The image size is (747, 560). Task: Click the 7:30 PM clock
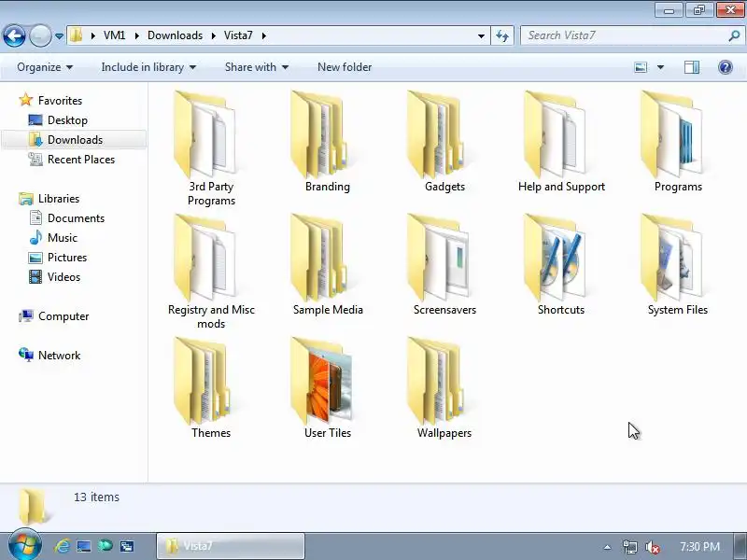coord(699,547)
